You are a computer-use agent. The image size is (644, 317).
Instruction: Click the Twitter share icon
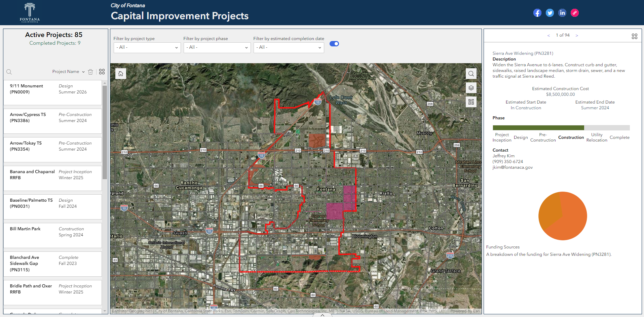point(550,13)
